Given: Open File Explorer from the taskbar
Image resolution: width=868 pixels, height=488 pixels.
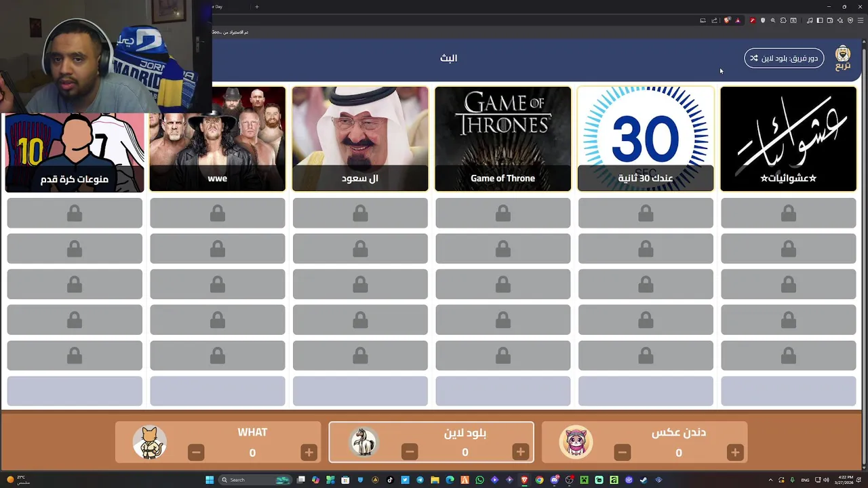Looking at the screenshot, I should click(435, 480).
